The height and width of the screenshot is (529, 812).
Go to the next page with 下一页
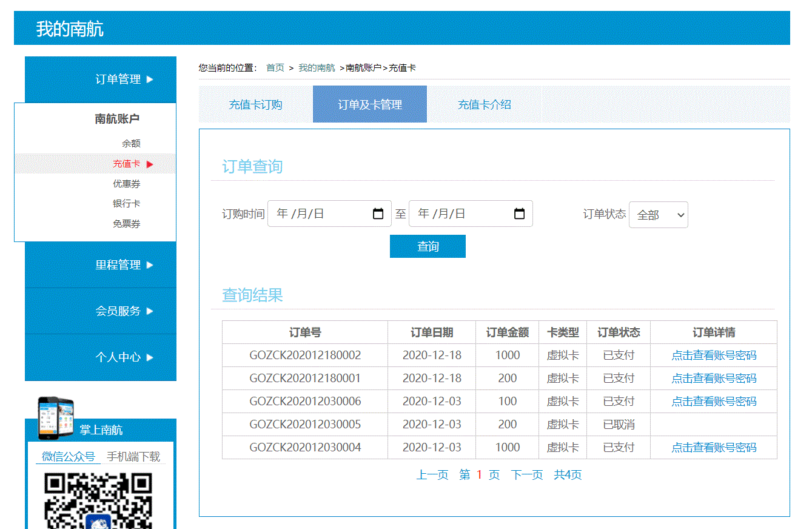[x=527, y=475]
